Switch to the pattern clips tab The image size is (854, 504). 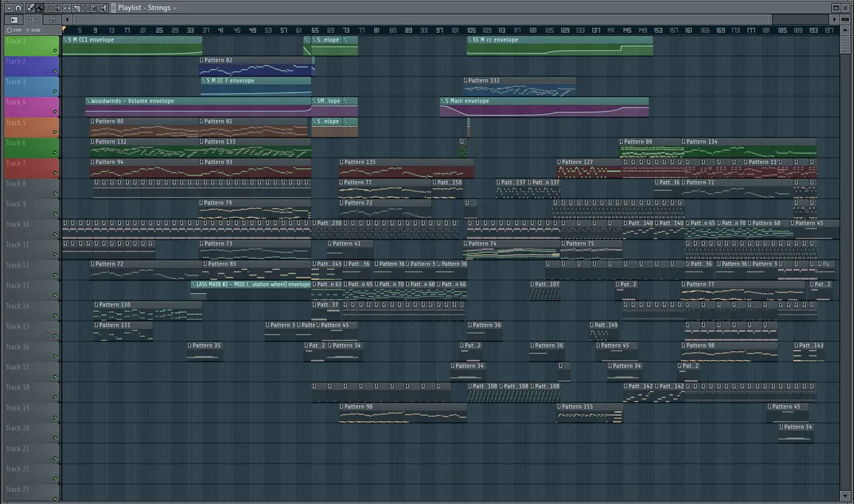click(14, 20)
